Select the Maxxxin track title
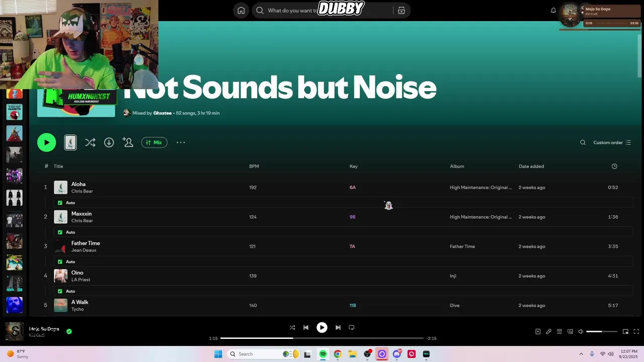 (82, 214)
